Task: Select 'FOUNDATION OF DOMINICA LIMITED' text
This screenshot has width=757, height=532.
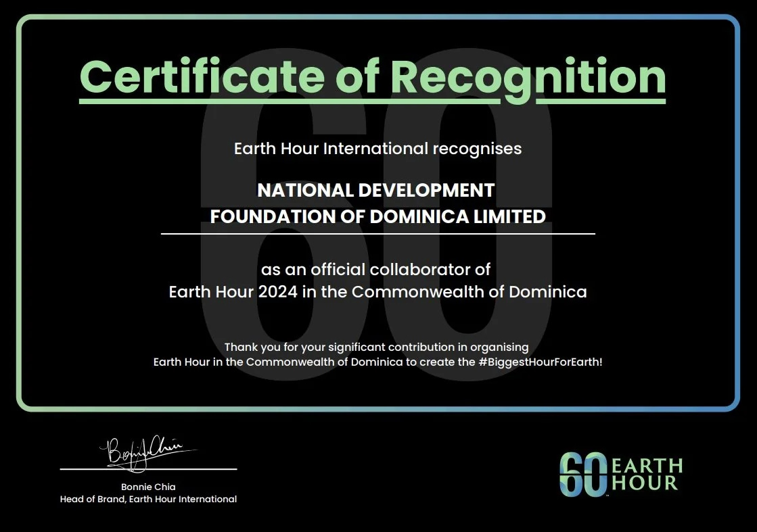Action: point(377,216)
